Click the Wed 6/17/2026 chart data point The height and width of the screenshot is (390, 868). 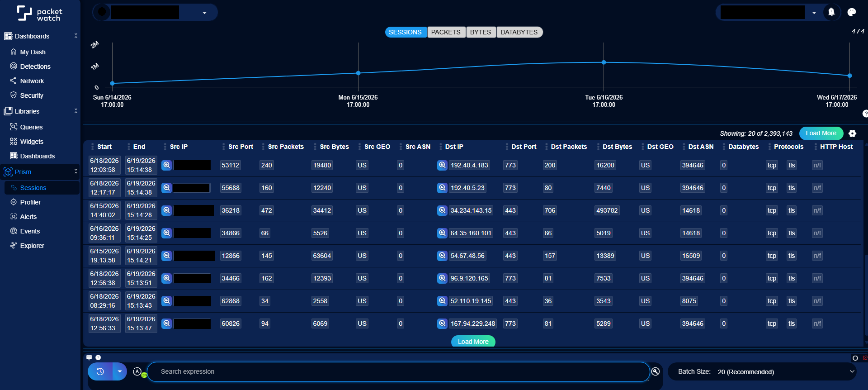point(849,76)
